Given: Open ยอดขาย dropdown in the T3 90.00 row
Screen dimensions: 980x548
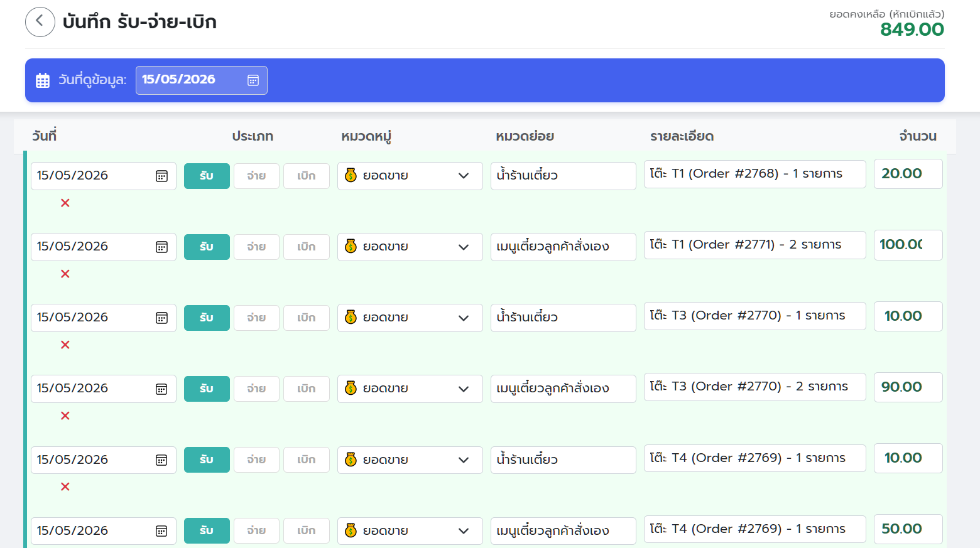Looking at the screenshot, I should (x=410, y=389).
